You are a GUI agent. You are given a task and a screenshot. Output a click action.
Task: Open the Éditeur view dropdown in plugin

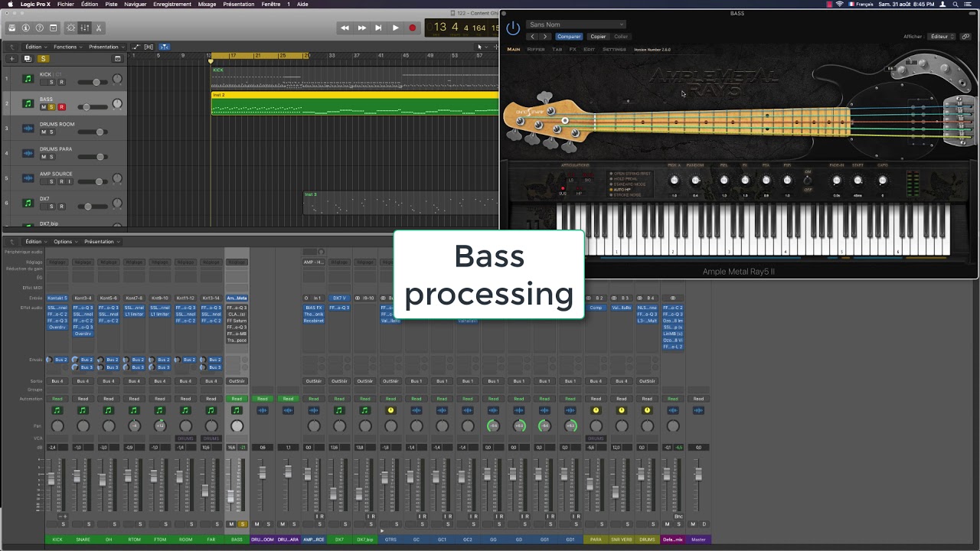coord(941,36)
